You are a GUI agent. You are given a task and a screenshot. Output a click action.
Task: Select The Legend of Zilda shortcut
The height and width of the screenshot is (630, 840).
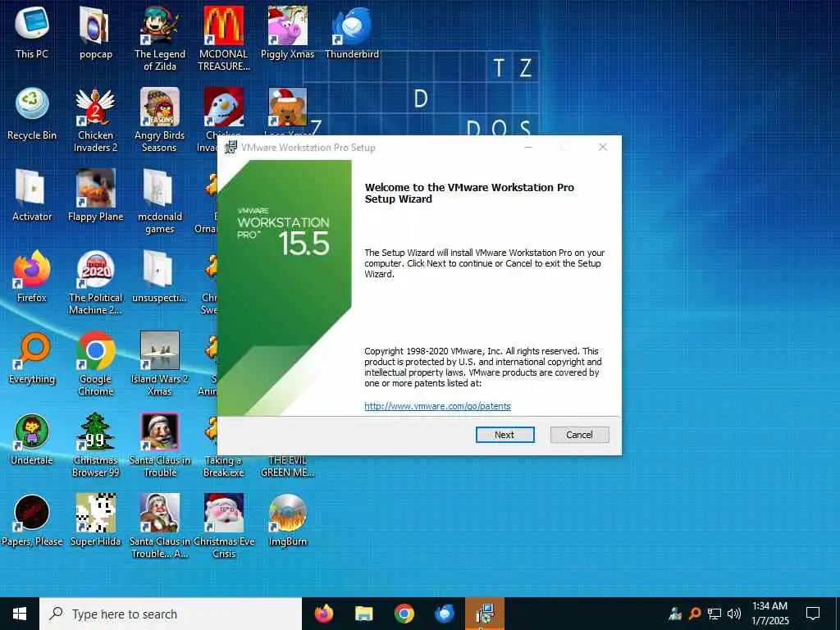click(x=160, y=38)
